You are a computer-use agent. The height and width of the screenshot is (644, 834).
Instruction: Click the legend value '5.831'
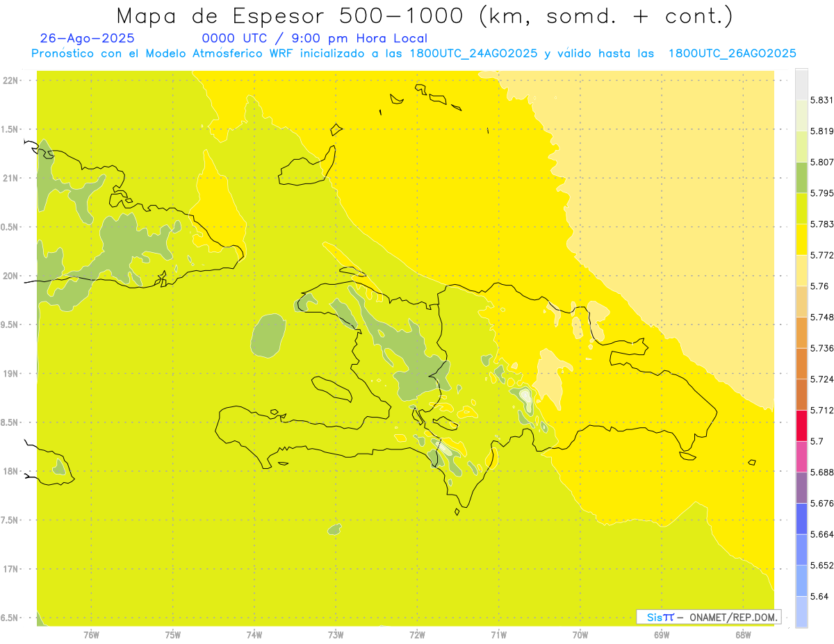point(821,100)
